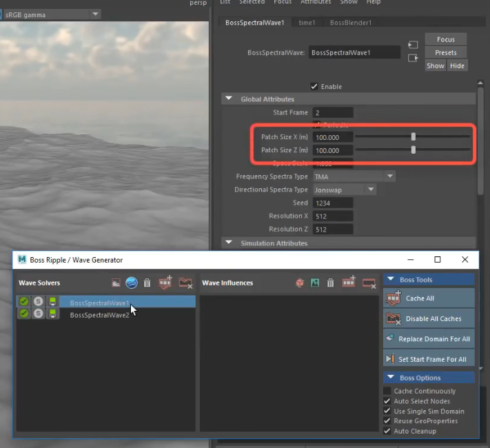490x448 pixels.
Task: Click the Maya logo in Boss window title
Action: click(22, 260)
